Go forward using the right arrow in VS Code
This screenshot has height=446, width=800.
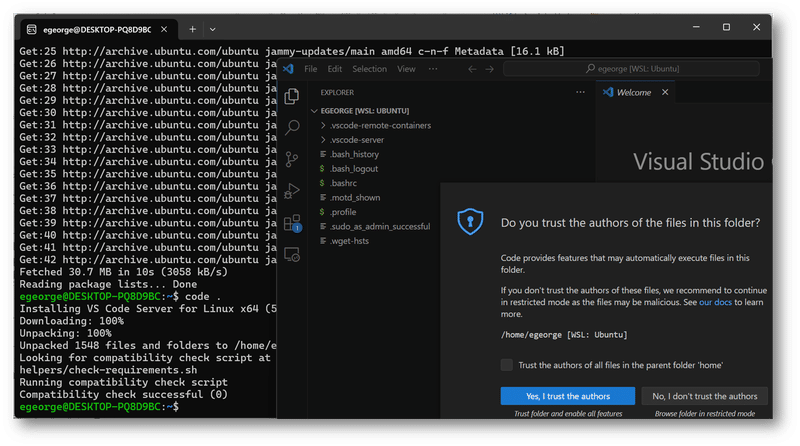coord(489,69)
